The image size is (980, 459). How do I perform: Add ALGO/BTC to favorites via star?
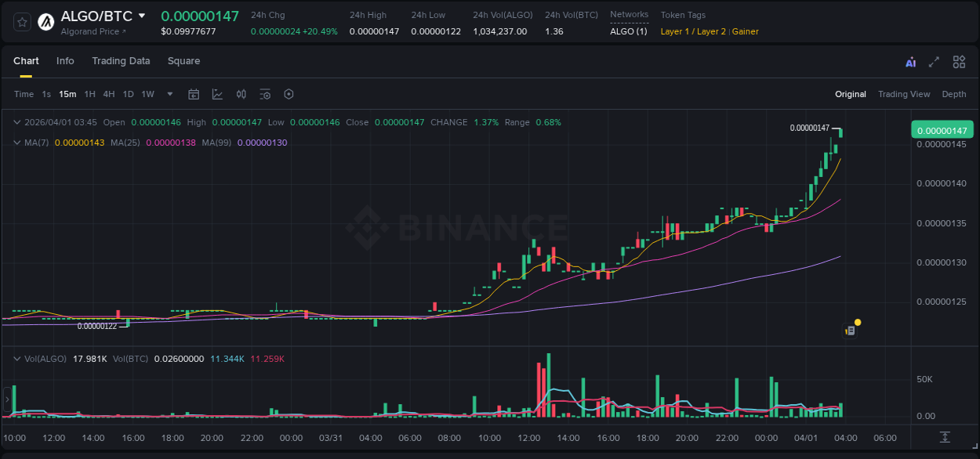tap(21, 21)
